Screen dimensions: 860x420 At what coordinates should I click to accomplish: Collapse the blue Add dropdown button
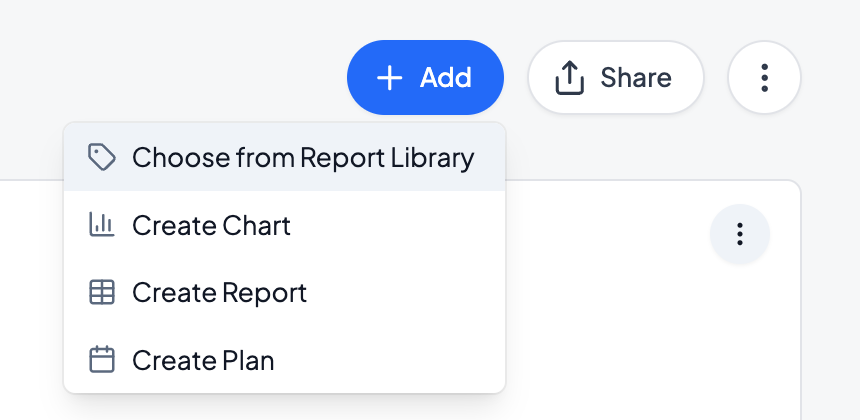[x=425, y=77]
